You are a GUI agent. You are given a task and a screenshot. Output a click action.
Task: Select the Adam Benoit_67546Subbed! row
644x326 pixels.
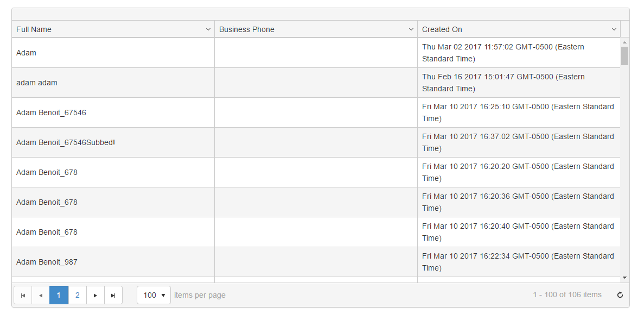pos(316,142)
